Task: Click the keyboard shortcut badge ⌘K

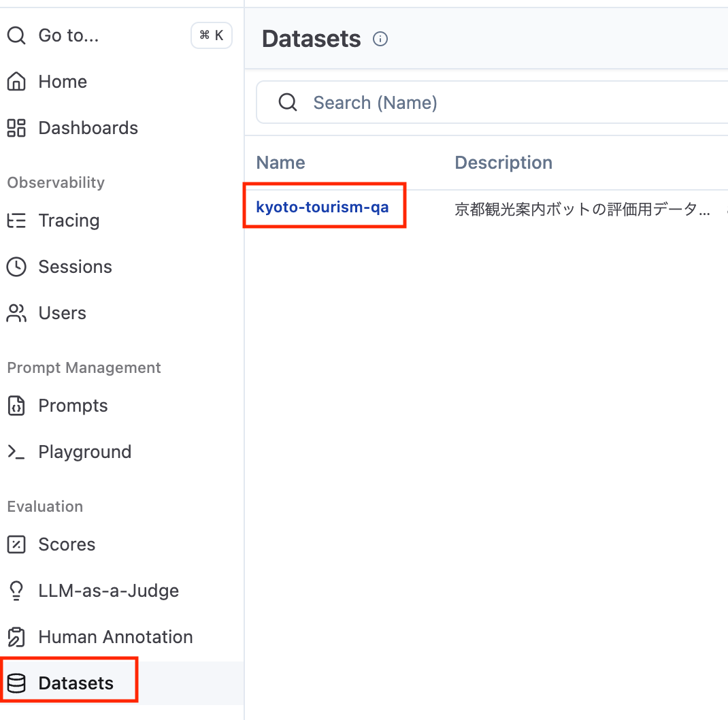Action: coord(211,35)
